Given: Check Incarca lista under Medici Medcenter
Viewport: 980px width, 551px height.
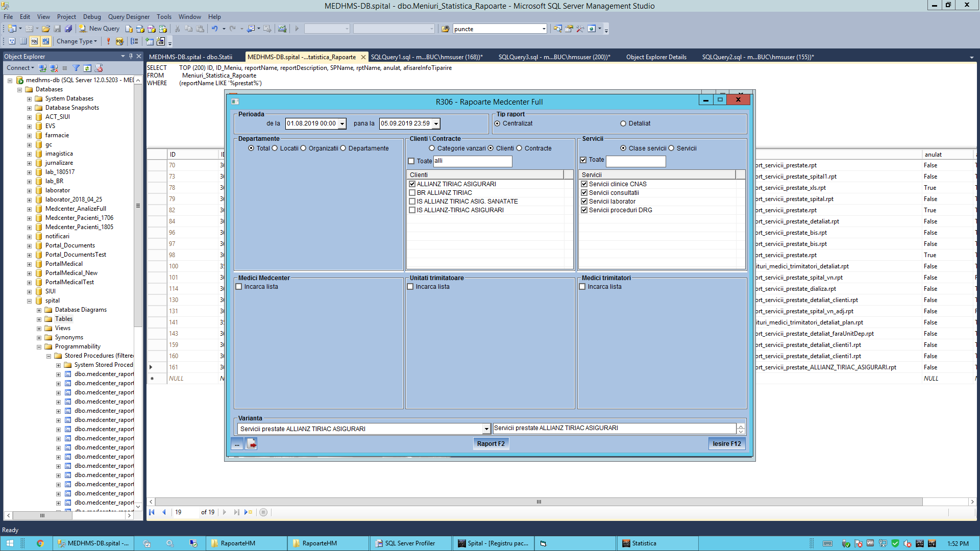Looking at the screenshot, I should click(x=239, y=287).
